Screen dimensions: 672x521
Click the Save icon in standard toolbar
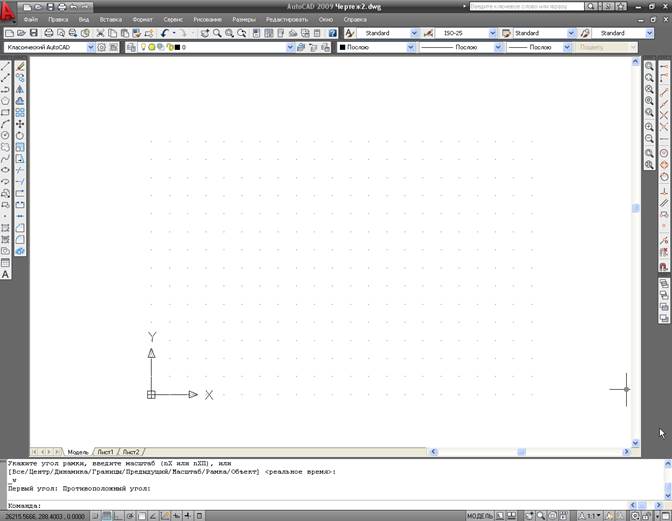(34, 33)
